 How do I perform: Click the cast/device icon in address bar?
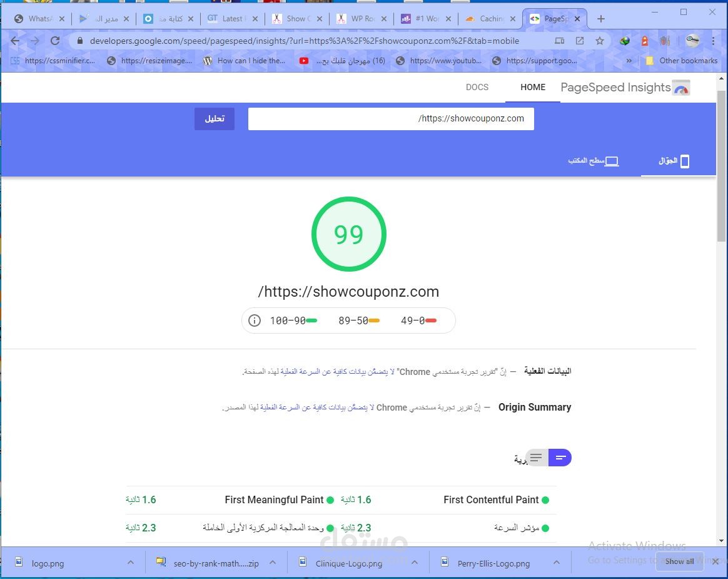(560, 41)
